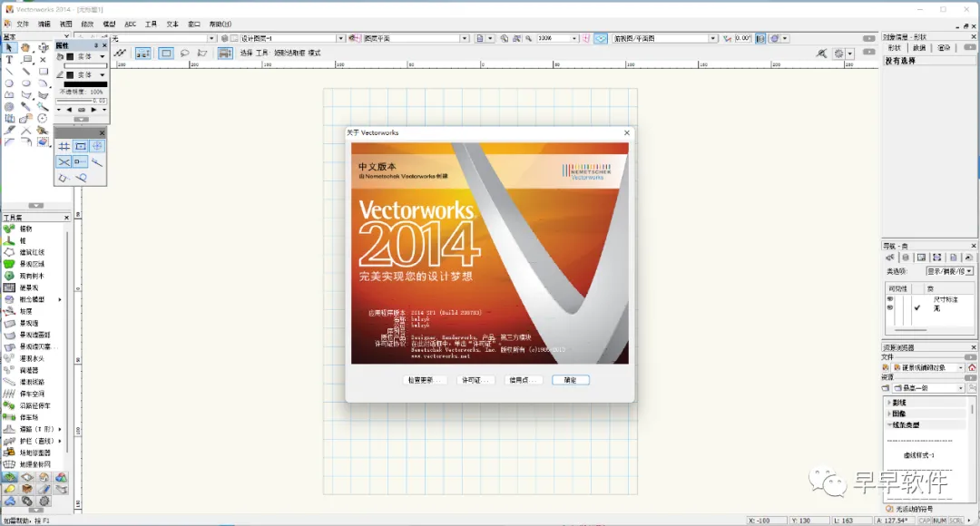Switch to the 数据 tab in Object Info
980x526 pixels.
[x=918, y=48]
